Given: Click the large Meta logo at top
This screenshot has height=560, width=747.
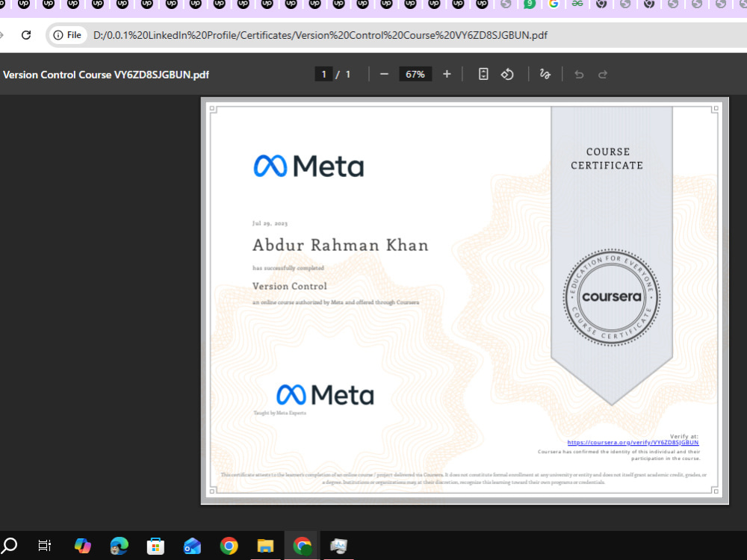Looking at the screenshot, I should tap(309, 167).
